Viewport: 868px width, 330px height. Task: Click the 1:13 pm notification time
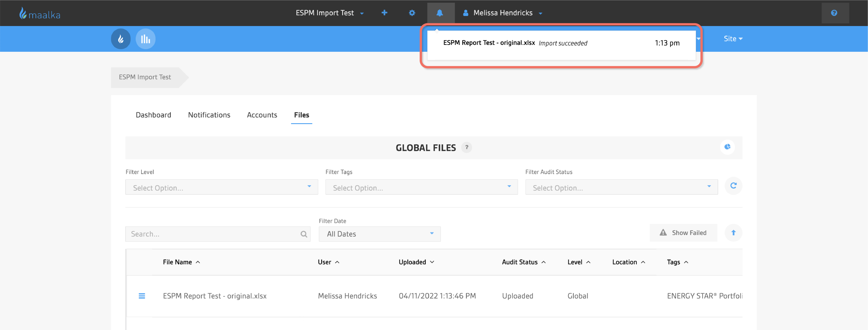667,43
